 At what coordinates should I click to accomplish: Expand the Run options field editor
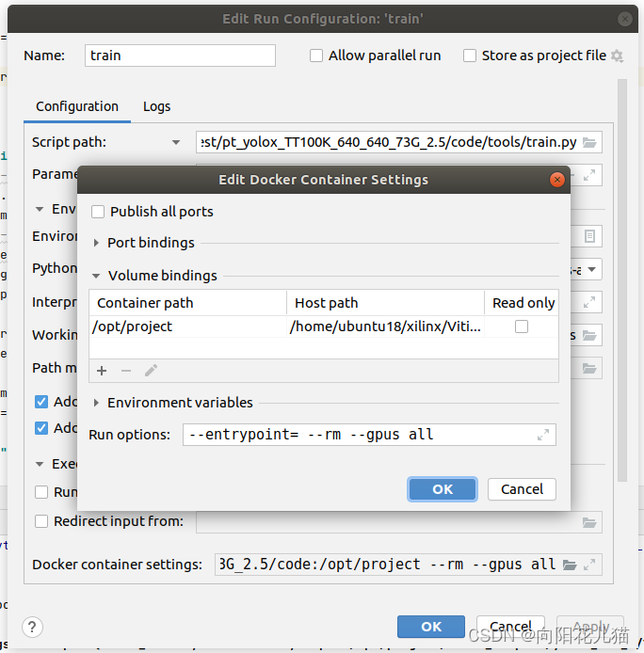click(542, 435)
